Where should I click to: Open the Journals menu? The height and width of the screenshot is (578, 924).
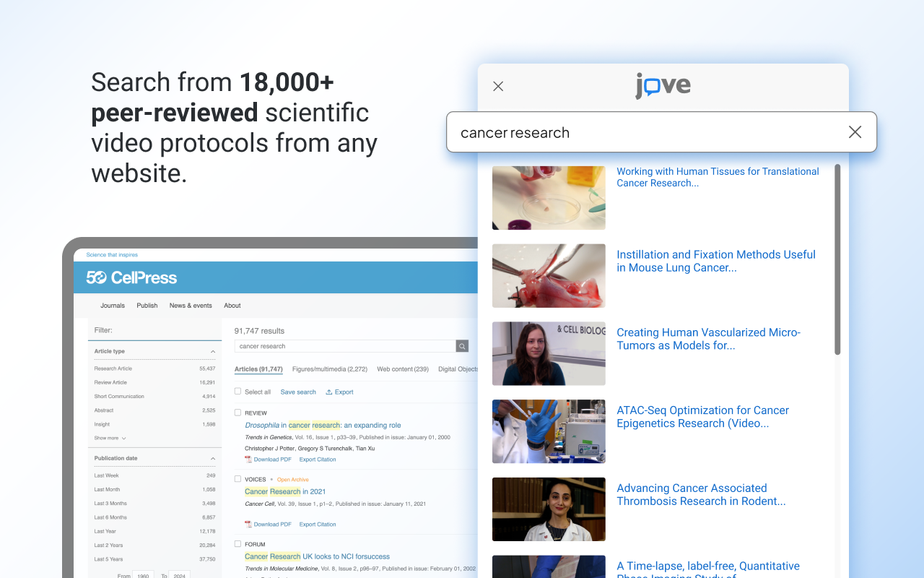click(113, 306)
